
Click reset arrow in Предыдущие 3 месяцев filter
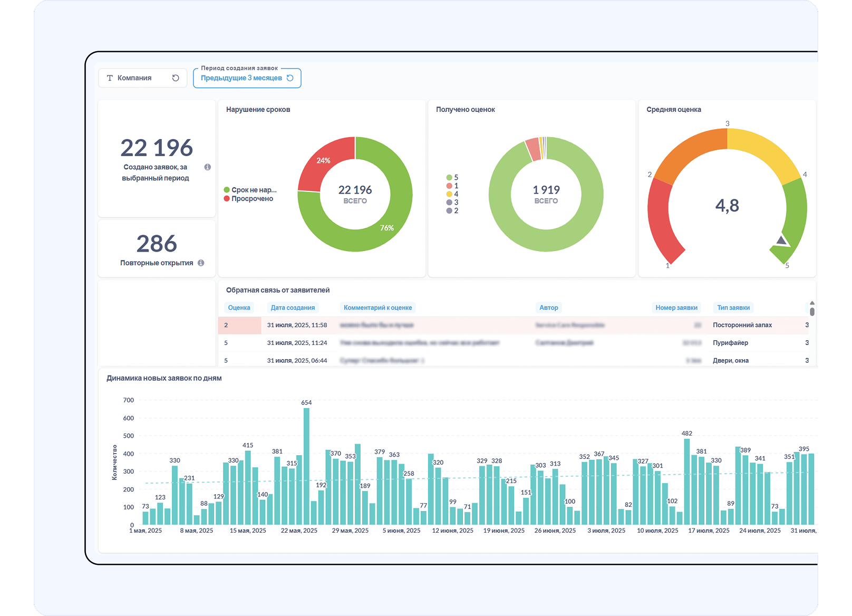[290, 78]
